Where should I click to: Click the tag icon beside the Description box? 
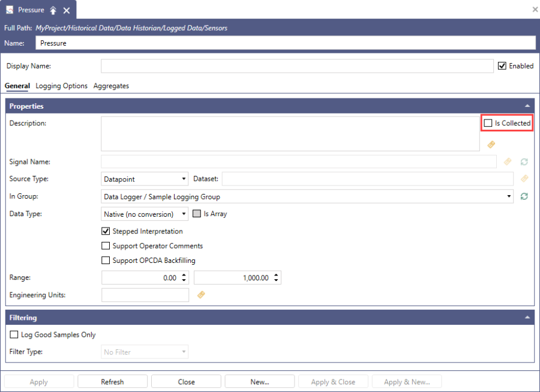tap(491, 145)
